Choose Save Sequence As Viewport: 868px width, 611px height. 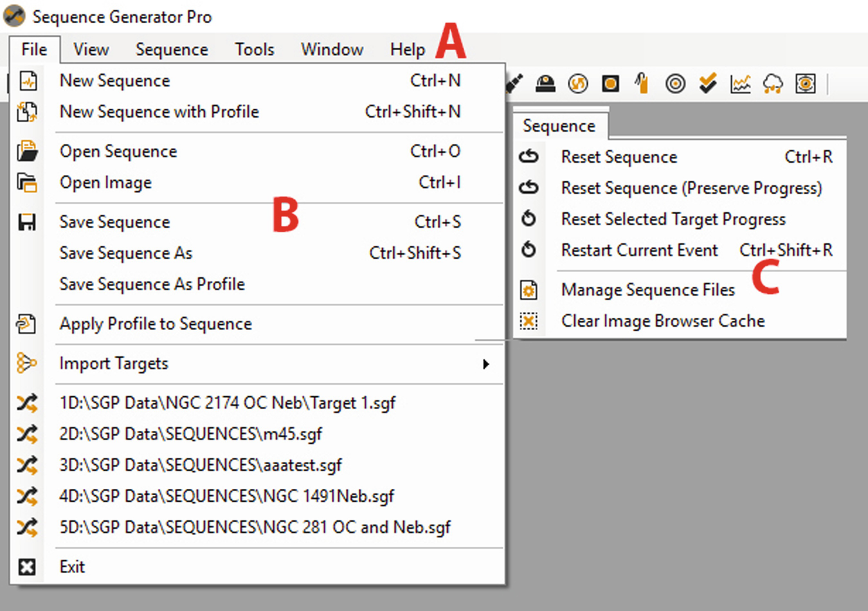point(257,253)
